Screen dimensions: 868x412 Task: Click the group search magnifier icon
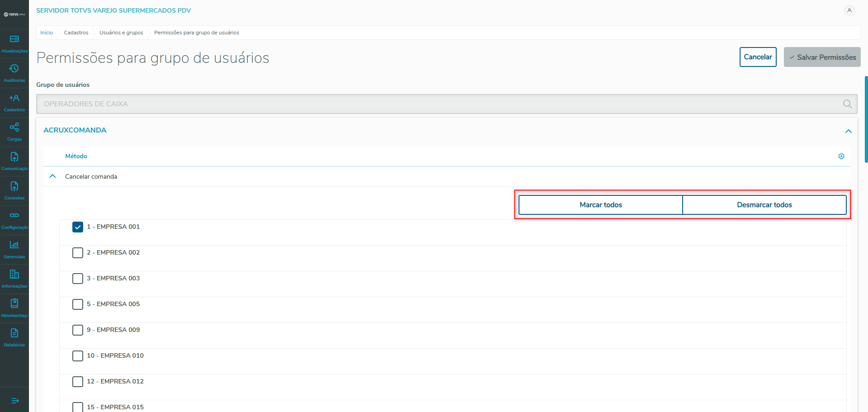click(847, 104)
